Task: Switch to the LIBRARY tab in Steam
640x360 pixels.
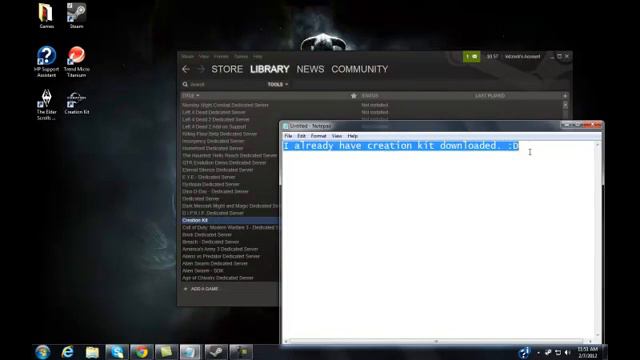Action: [270, 69]
